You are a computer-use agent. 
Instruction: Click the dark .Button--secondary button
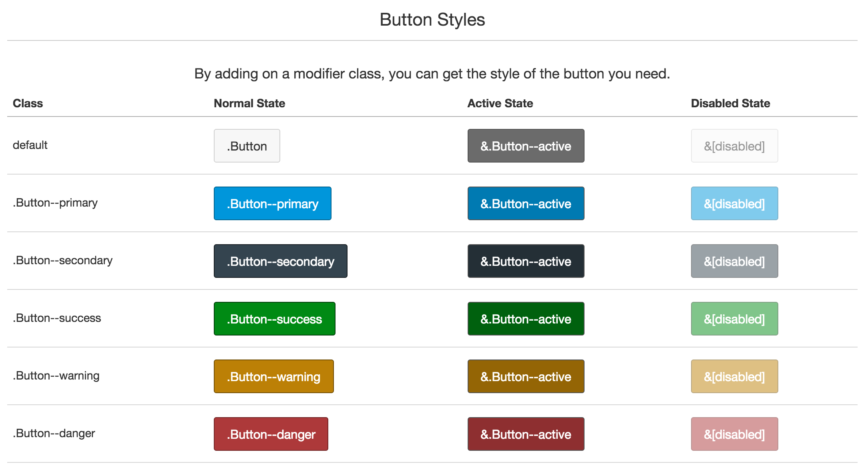click(x=280, y=261)
